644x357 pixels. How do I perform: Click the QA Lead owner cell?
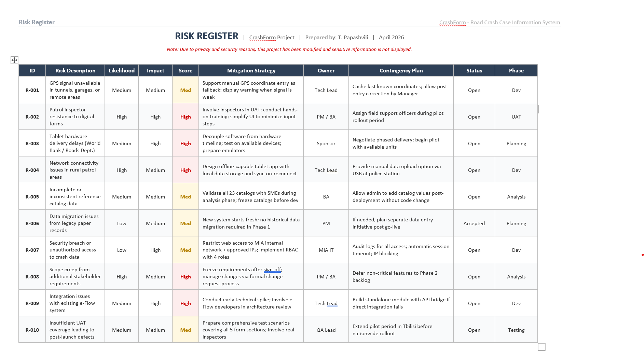tap(326, 330)
